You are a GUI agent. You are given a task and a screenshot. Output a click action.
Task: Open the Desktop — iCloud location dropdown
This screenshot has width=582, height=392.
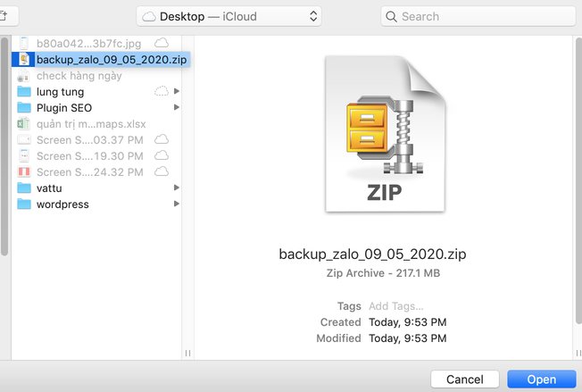(229, 16)
